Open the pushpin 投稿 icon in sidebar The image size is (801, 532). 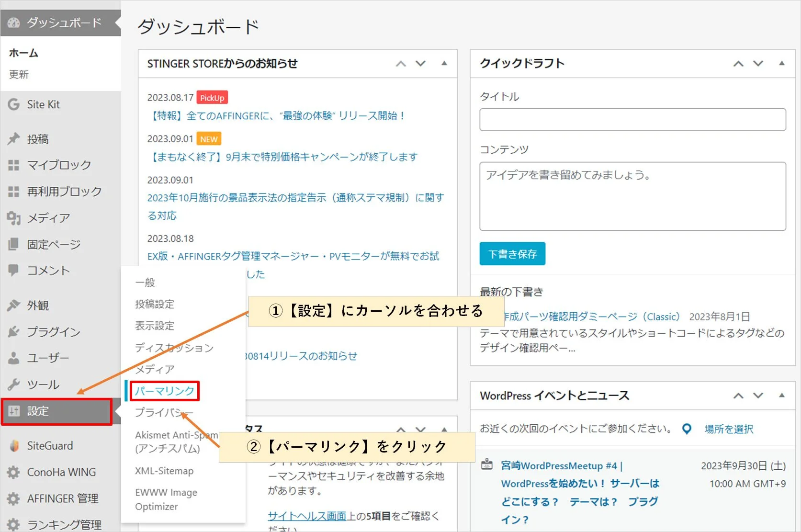coord(13,139)
